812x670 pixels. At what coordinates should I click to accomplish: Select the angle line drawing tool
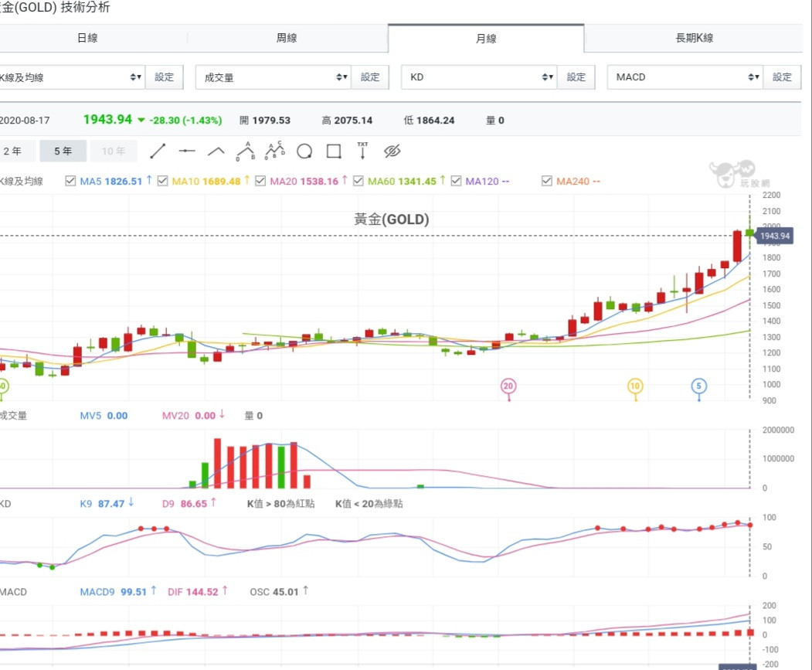coord(216,151)
